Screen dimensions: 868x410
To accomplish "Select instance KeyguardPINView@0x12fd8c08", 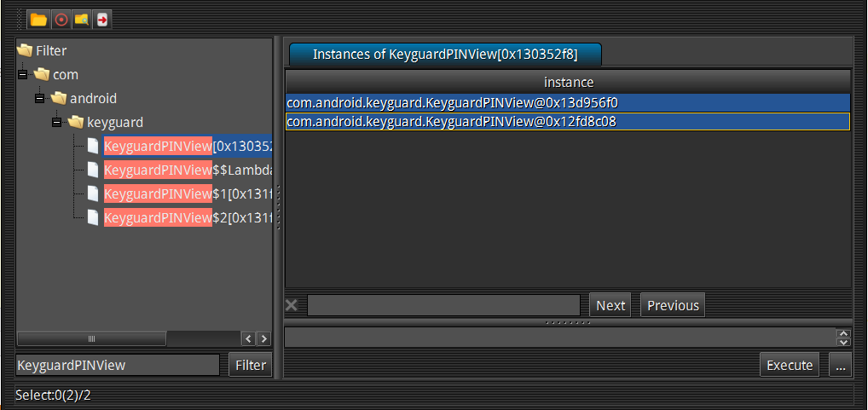I will 568,122.
